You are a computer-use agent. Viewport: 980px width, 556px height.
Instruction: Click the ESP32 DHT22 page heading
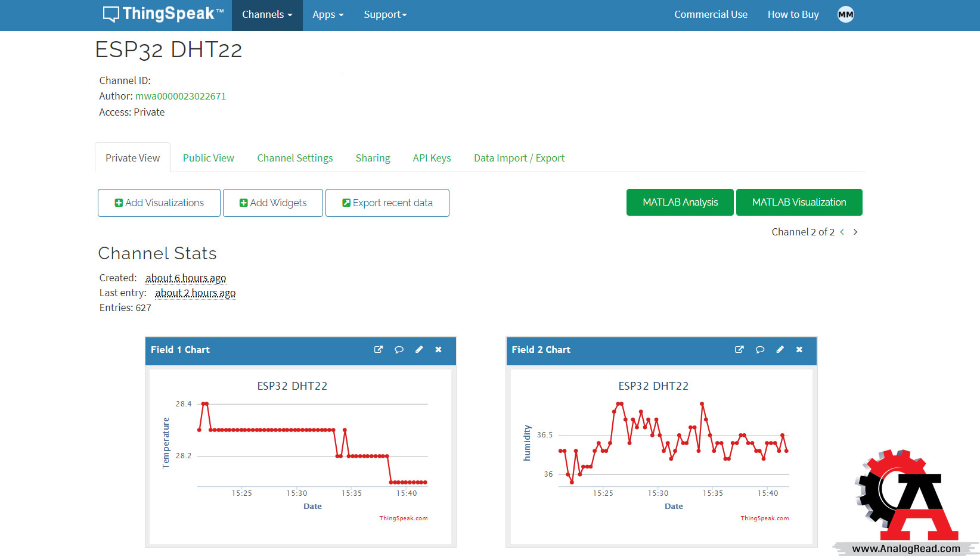[x=169, y=49]
